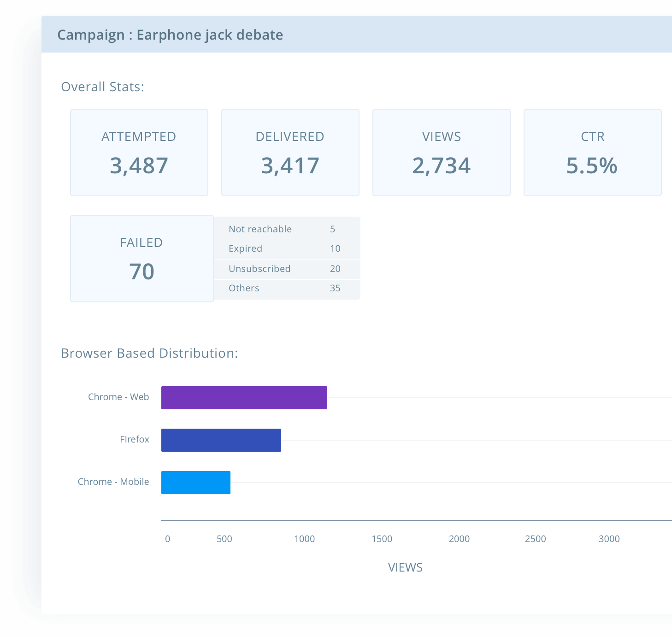Click the 1500 tick on the x-axis

382,539
